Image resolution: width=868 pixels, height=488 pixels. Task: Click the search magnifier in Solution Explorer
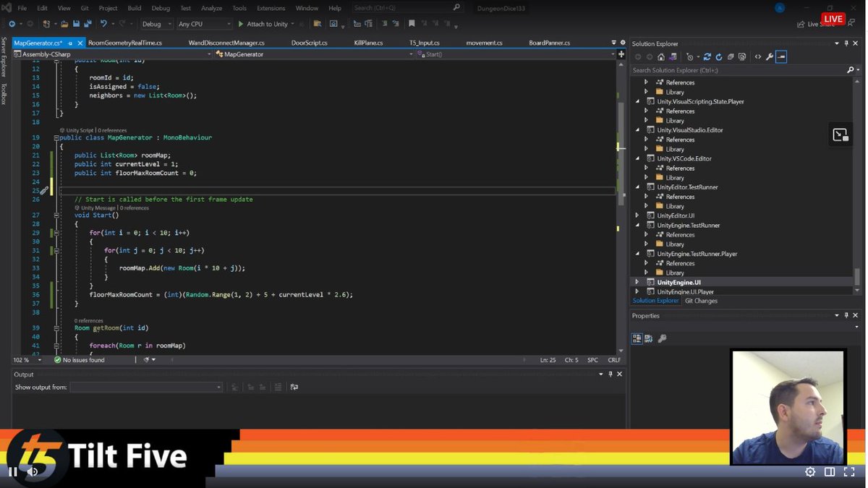point(850,70)
